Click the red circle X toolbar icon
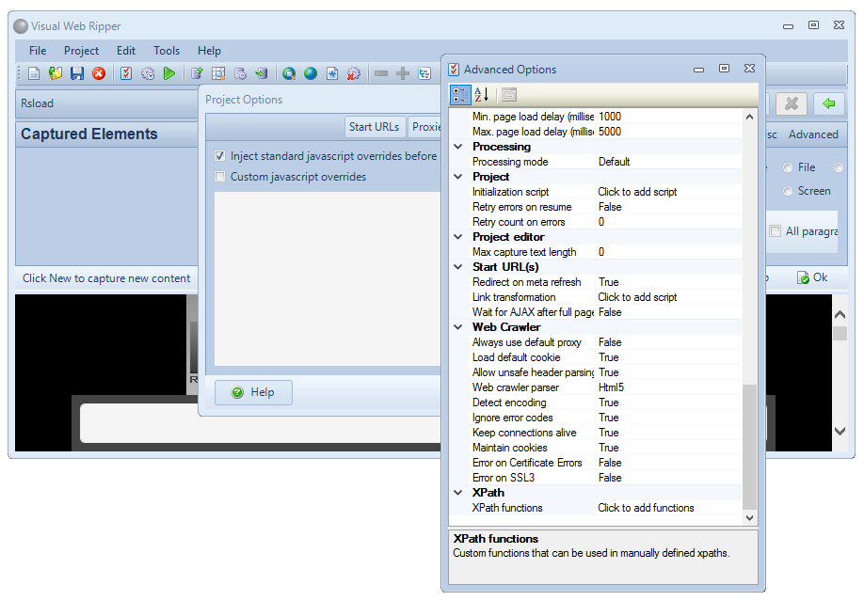 (x=99, y=73)
